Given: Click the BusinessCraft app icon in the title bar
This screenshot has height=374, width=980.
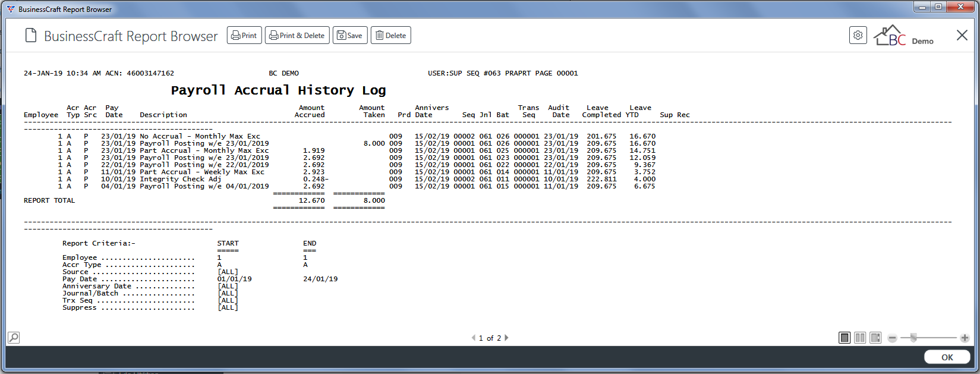Looking at the screenshot, I should click(x=11, y=9).
